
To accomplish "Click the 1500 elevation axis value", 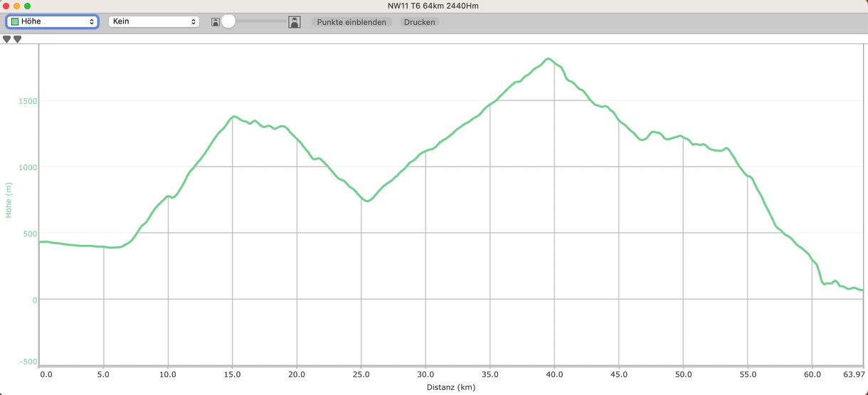I will 28,101.
